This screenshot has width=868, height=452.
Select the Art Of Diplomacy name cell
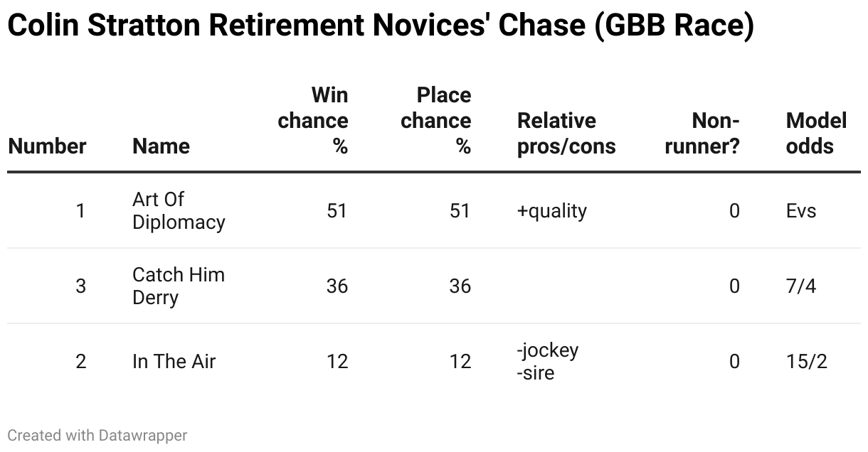(179, 211)
